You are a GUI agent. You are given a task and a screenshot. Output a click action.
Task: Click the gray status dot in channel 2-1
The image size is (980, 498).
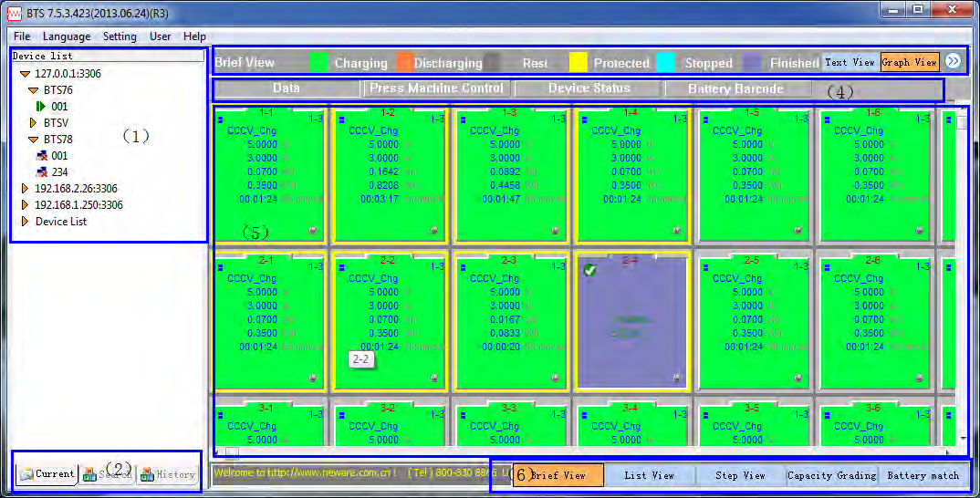pos(312,378)
